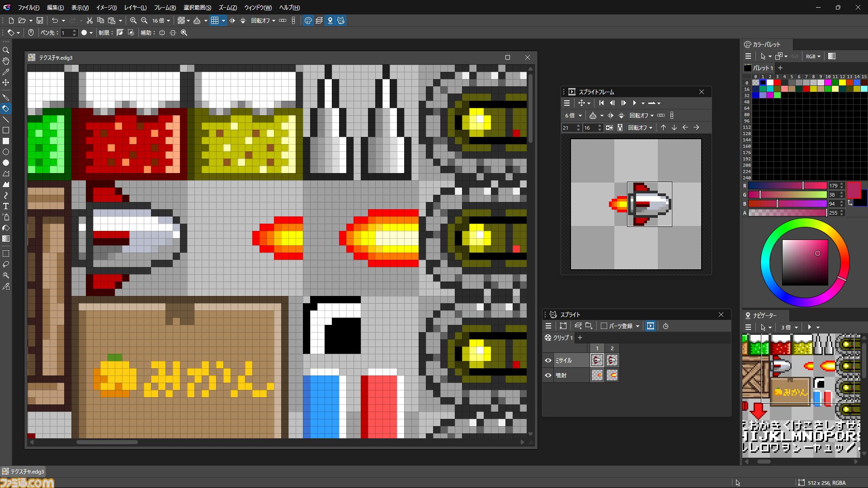This screenshot has height=488, width=868.
Task: Select the magnifier zoom tool in left toolbox
Action: [x=6, y=50]
